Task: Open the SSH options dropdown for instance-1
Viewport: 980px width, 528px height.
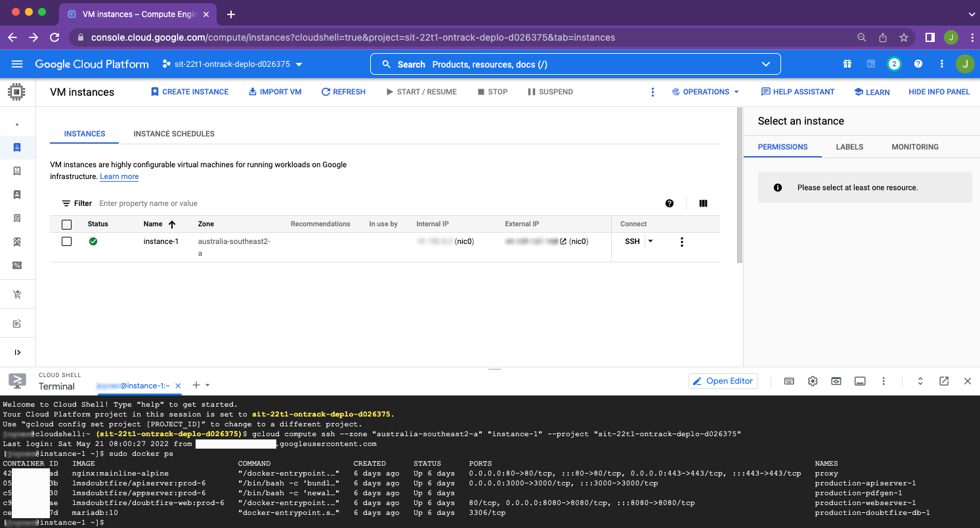Action: pos(649,241)
